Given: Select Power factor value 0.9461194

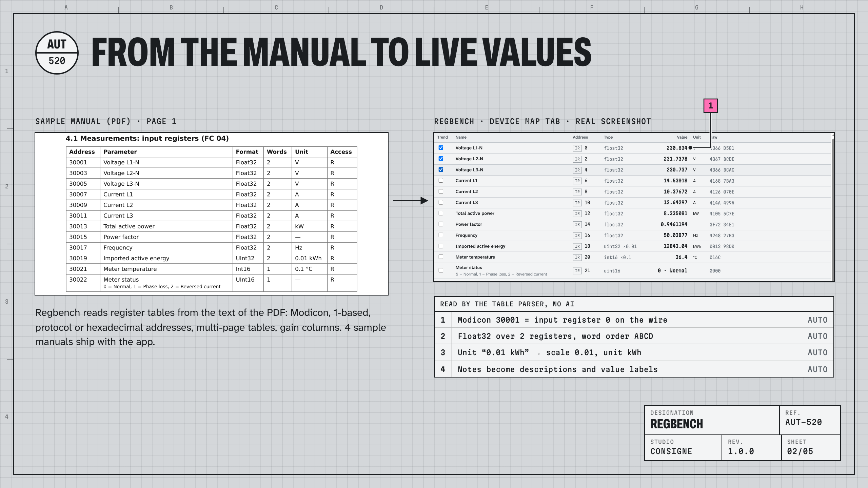Looking at the screenshot, I should (x=674, y=224).
